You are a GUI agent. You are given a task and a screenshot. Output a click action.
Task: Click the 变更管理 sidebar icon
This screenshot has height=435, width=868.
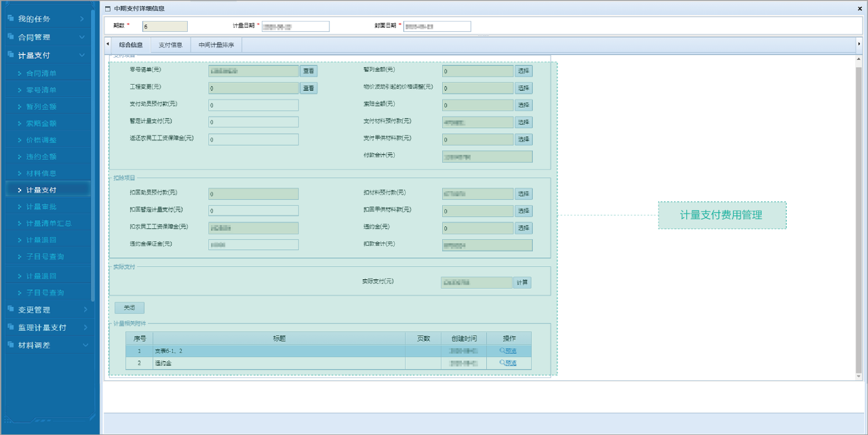(x=10, y=310)
